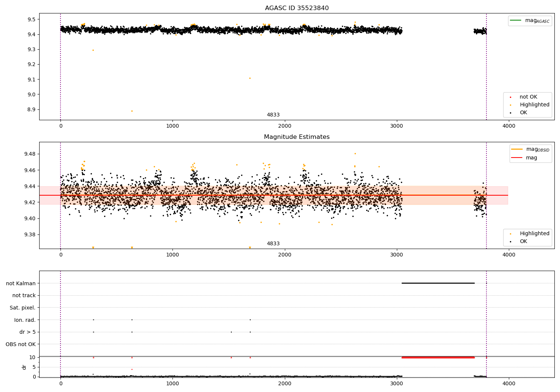This screenshot has height=392, width=560.
Task: Click the green mag AGASC legend line
Action: pyautogui.click(x=516, y=21)
